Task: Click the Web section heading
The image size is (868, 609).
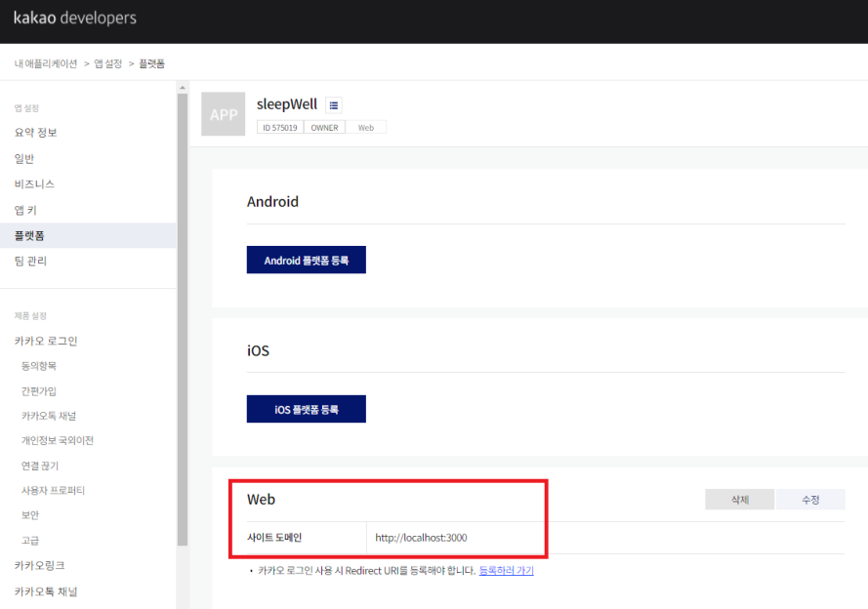Action: point(261,500)
